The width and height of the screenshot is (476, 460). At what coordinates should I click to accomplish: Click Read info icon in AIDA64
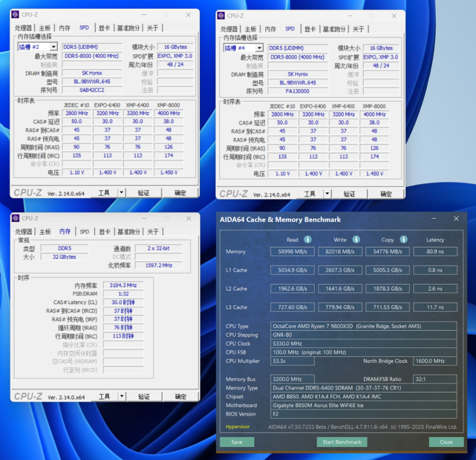tap(307, 239)
